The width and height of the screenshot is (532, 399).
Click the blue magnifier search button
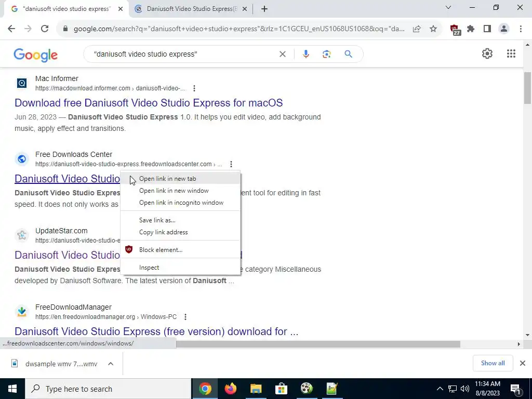click(x=348, y=54)
